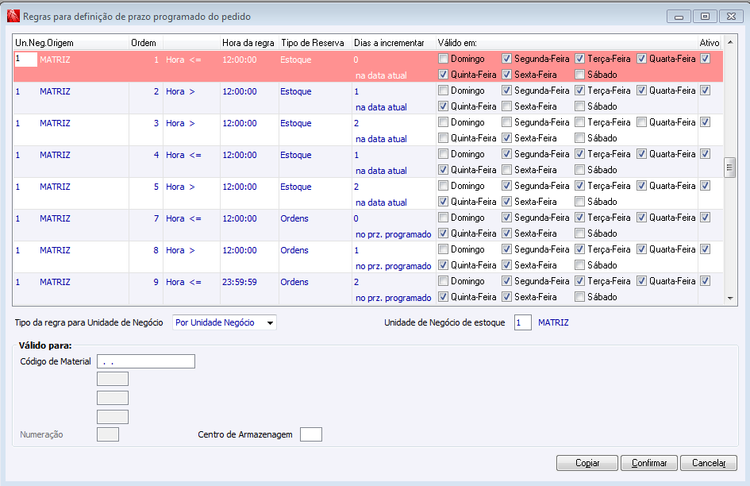Enable Sábado in Ordem 5 row

tap(579, 201)
